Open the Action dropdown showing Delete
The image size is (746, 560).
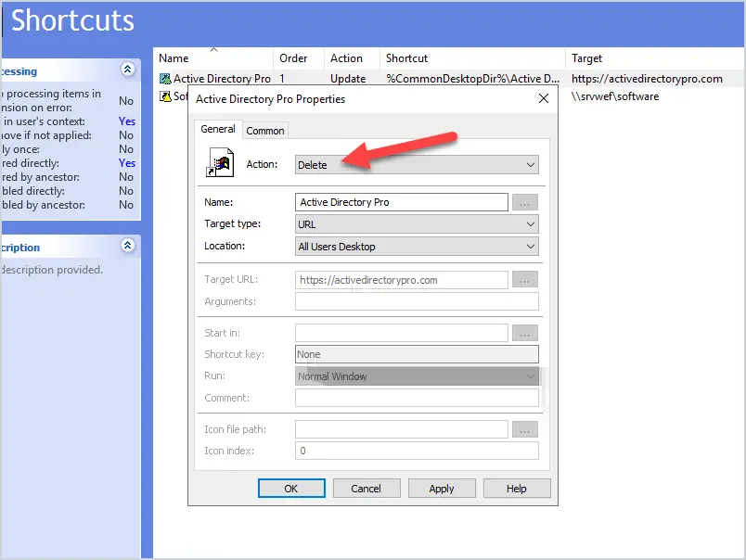pos(417,165)
